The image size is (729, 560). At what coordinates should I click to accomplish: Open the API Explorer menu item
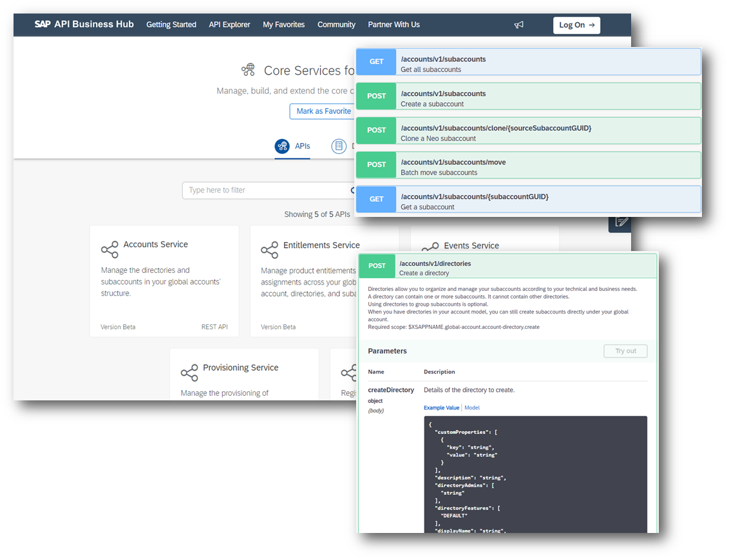229,24
